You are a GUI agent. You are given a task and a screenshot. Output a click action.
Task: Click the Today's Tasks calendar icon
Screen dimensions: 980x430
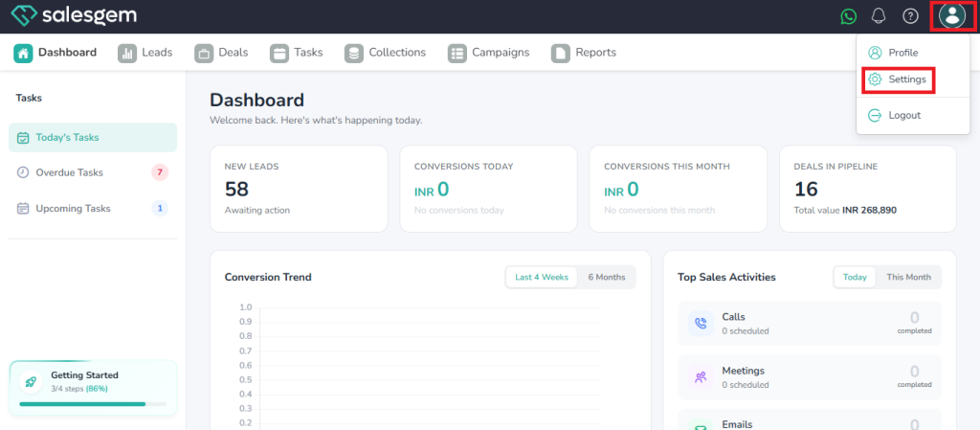[x=23, y=138]
